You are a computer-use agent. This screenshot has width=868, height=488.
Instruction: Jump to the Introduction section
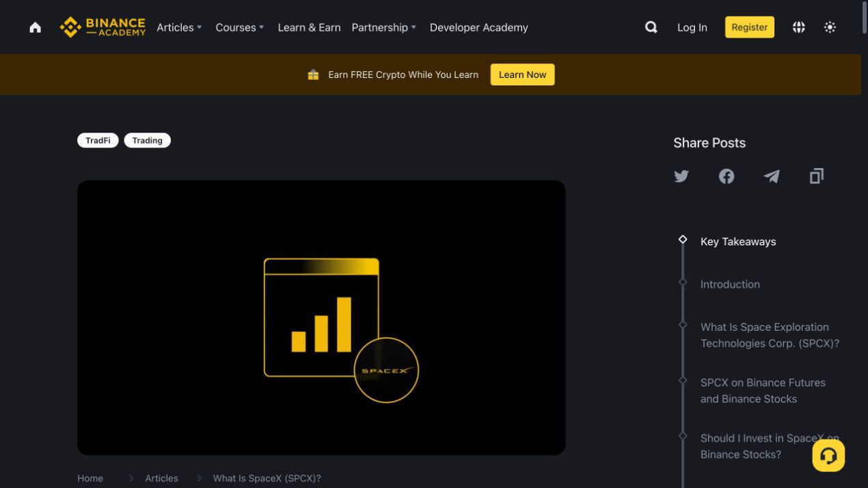click(x=730, y=284)
